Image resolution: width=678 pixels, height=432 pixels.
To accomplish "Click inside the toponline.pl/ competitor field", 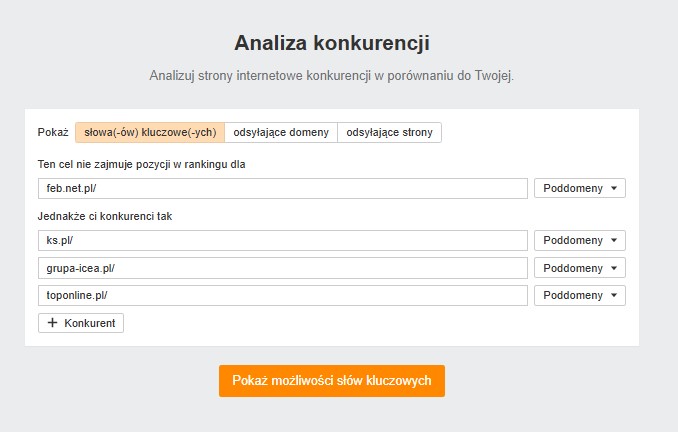I will (283, 295).
